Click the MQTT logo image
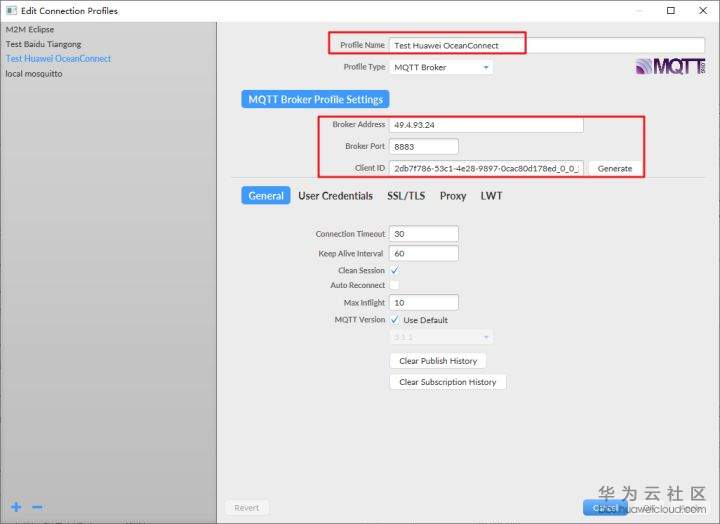Screen dimensions: 720x524 coord(671,67)
